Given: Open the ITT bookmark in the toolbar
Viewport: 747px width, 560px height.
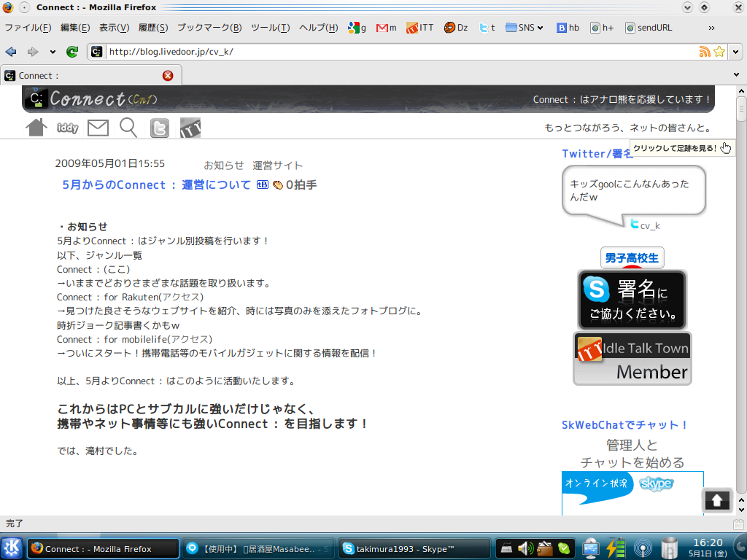Looking at the screenshot, I should click(x=419, y=28).
